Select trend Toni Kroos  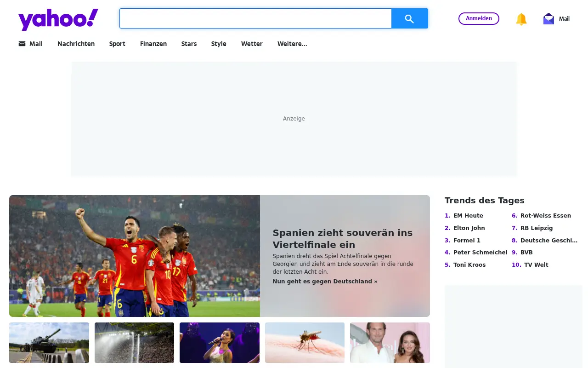point(469,265)
